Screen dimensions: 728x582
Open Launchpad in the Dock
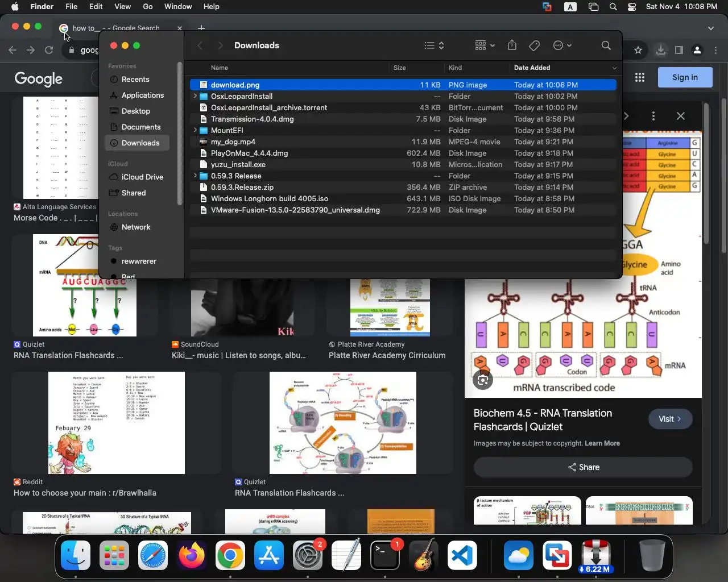click(x=114, y=555)
